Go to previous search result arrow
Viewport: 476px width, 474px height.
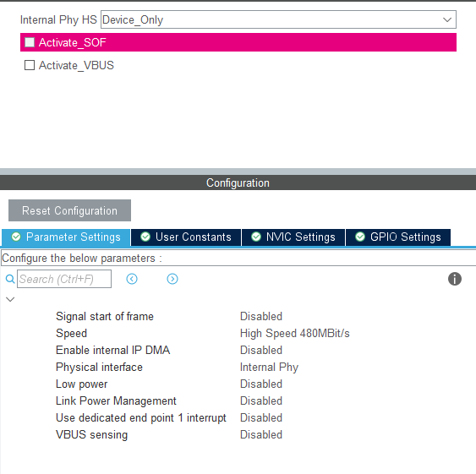[132, 279]
